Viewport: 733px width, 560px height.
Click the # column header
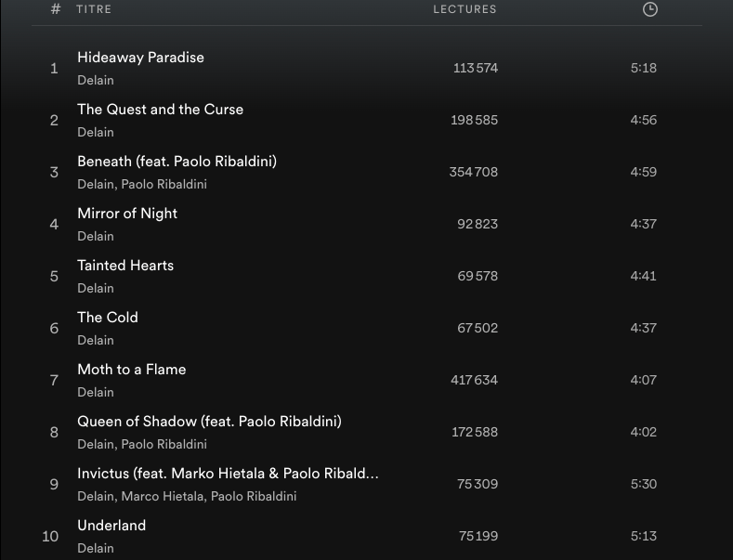coord(56,9)
